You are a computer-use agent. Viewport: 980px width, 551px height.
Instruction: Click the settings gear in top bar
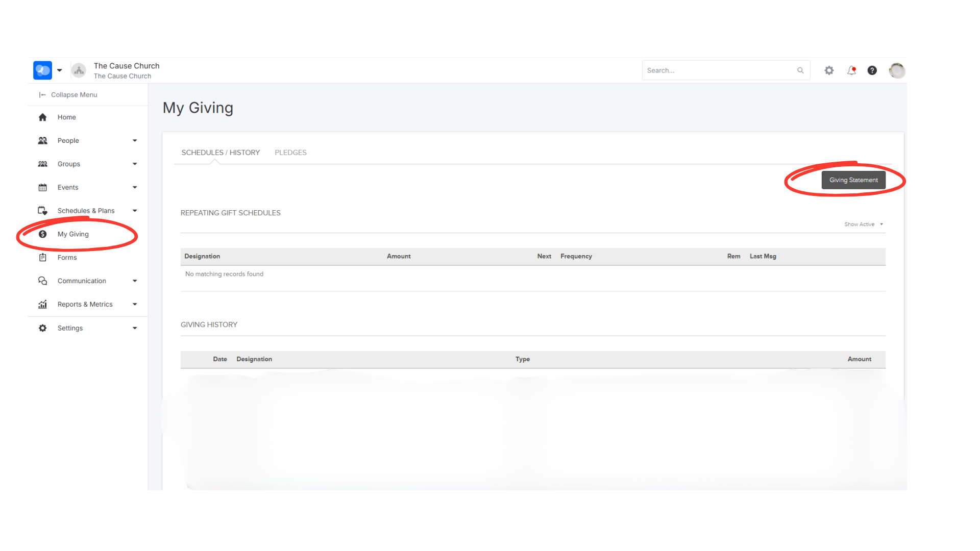click(829, 70)
